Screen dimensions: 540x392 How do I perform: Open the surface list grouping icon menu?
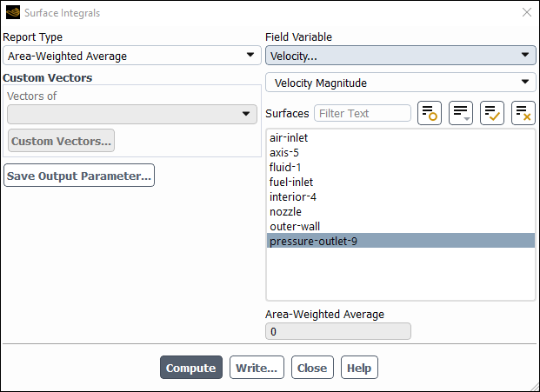pos(461,113)
